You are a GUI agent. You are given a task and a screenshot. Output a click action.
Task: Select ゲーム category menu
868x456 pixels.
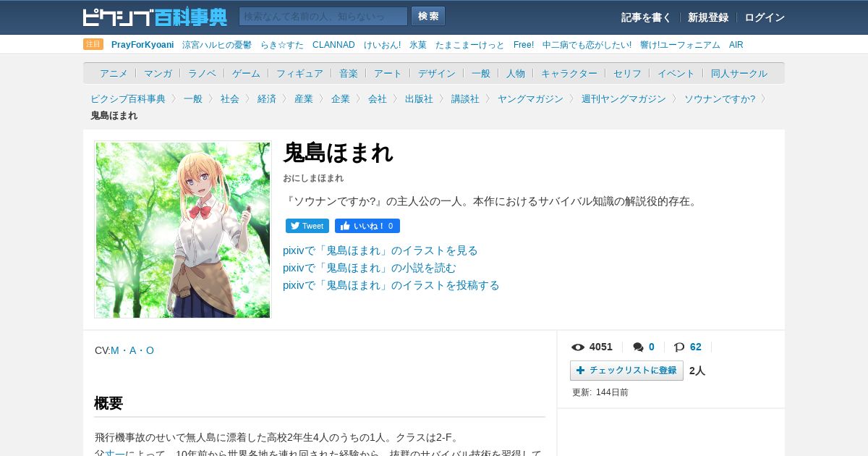pos(246,73)
